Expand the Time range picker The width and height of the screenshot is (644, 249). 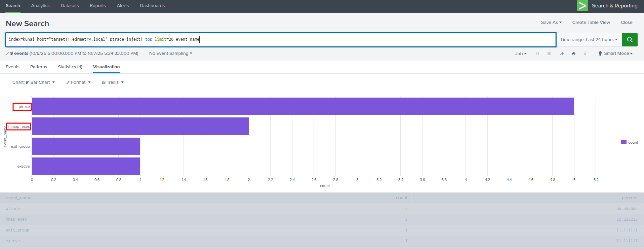tap(589, 40)
